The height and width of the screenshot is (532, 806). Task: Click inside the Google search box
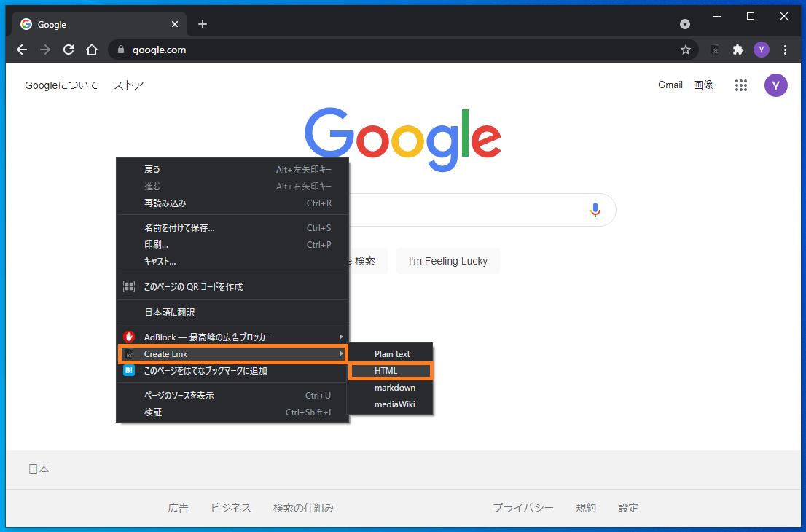[x=473, y=210]
